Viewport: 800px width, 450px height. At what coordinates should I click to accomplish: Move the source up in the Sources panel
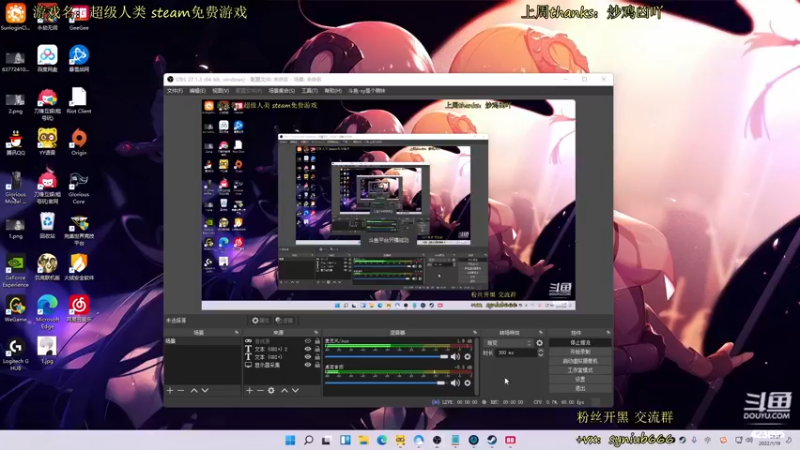pyautogui.click(x=284, y=390)
